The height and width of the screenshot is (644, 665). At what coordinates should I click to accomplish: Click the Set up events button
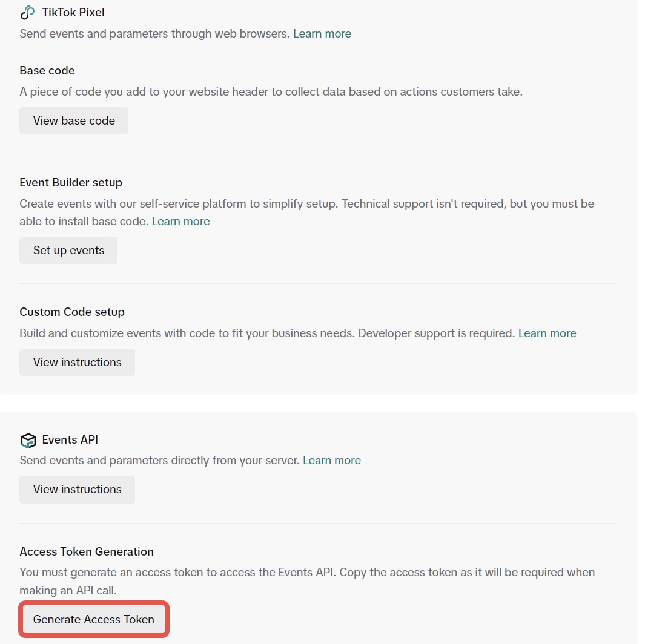68,250
